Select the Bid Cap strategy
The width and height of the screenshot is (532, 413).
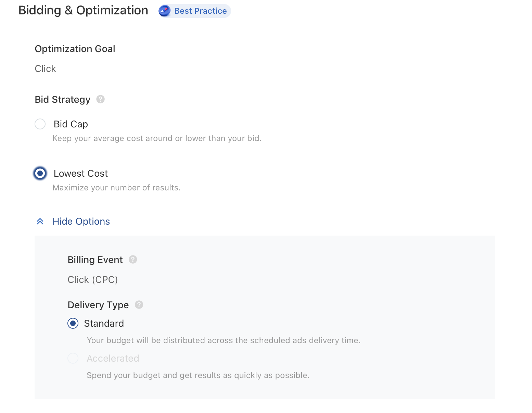pyautogui.click(x=40, y=124)
